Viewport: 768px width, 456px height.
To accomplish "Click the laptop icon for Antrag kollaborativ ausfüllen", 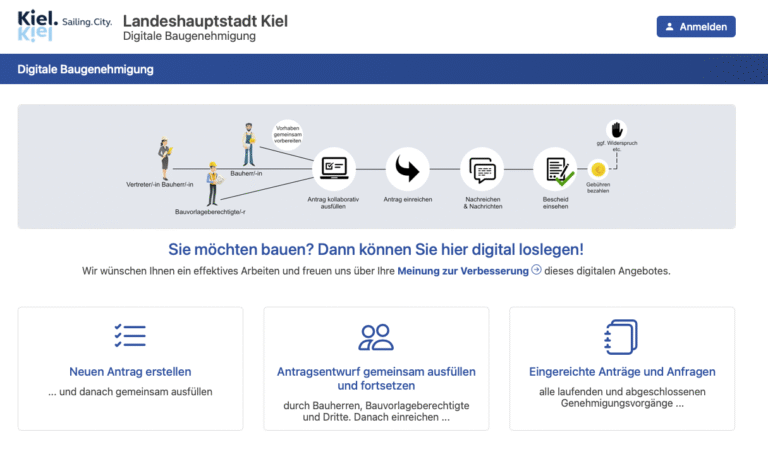I will [334, 168].
